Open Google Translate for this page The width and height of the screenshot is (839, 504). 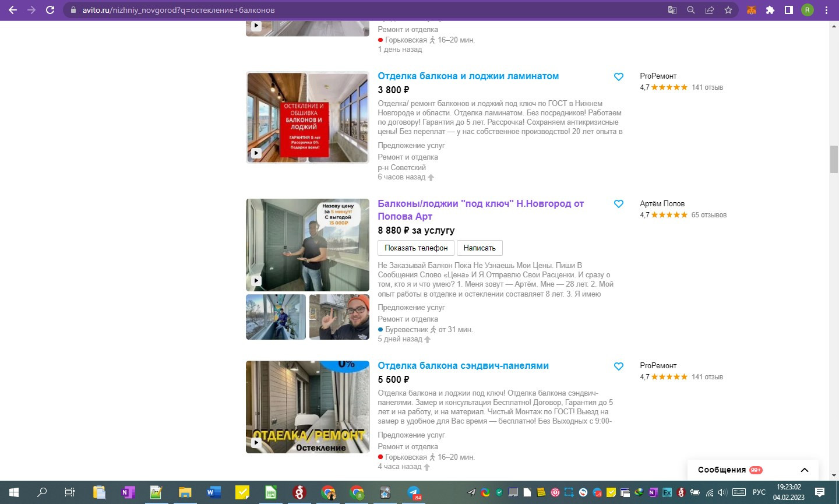click(672, 10)
